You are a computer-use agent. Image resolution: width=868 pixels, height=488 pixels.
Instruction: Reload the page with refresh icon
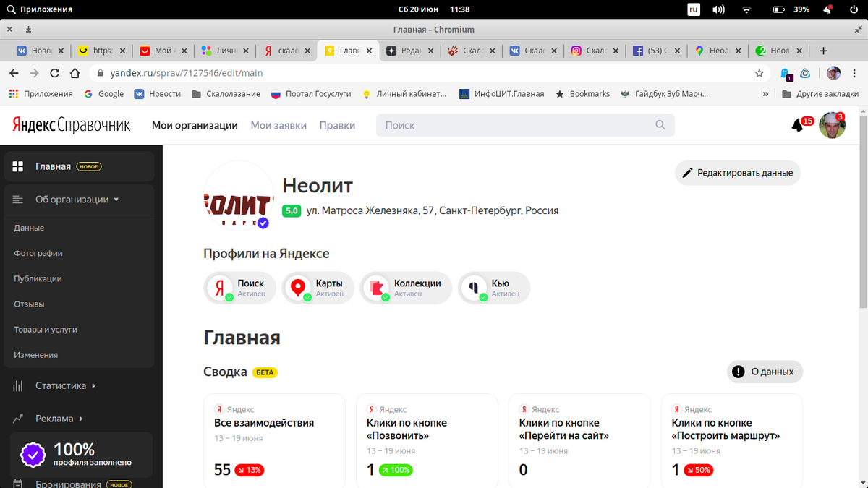54,73
